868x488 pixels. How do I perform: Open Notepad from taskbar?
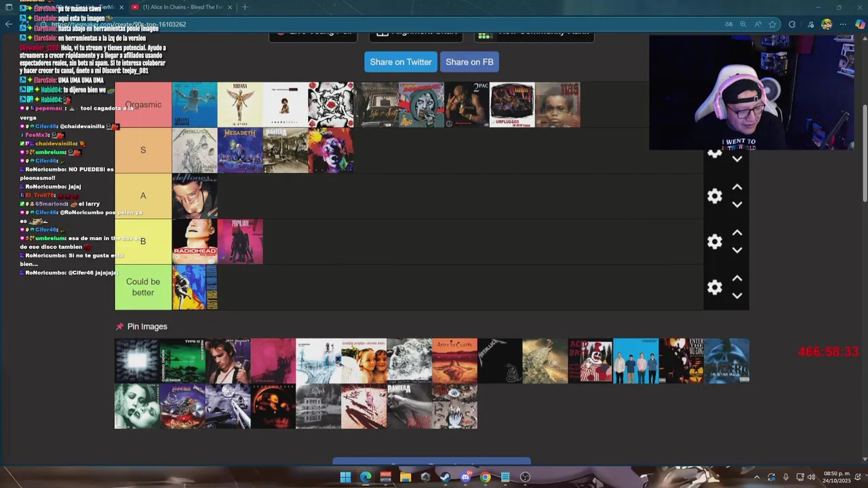tap(505, 477)
